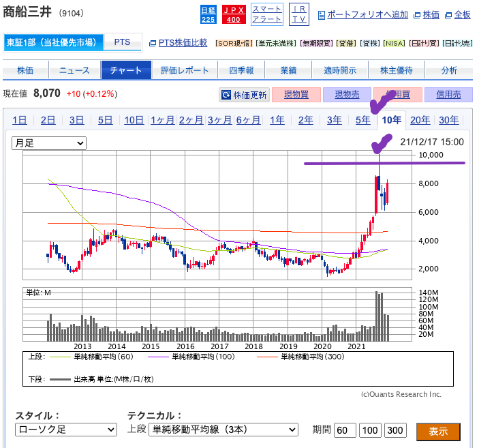Show the 3年 chart period
Screen dimensions: 479x448
click(x=334, y=120)
